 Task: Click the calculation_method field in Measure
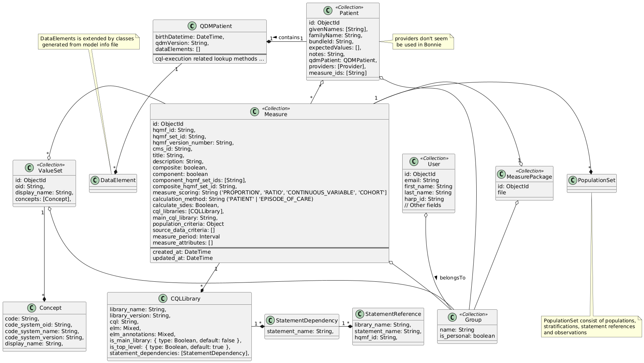coord(233,199)
